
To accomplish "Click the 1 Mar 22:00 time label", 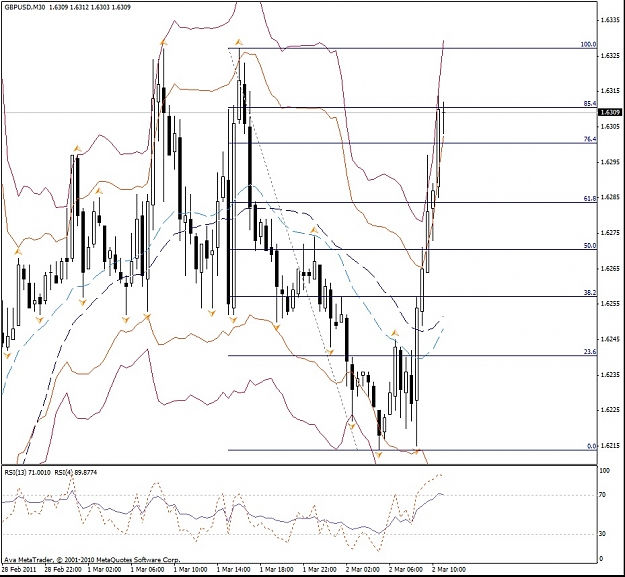I will tap(320, 569).
